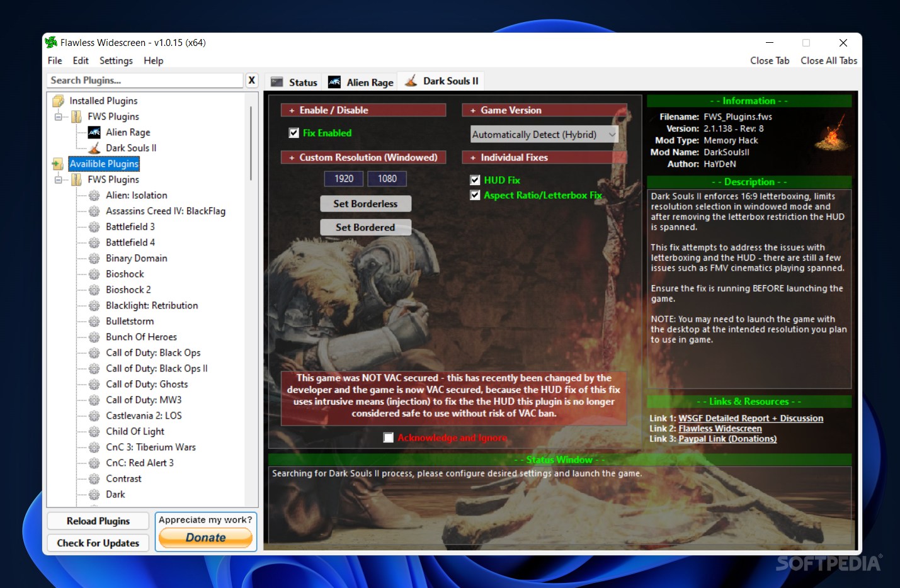Image resolution: width=900 pixels, height=588 pixels.
Task: Click the Set Bordered button
Action: click(365, 227)
